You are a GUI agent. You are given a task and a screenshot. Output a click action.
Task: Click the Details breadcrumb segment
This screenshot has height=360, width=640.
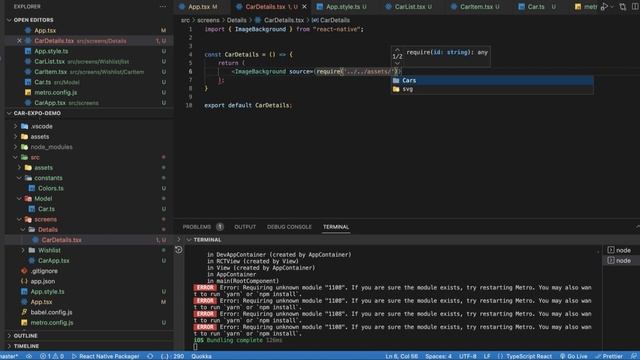[x=236, y=20]
